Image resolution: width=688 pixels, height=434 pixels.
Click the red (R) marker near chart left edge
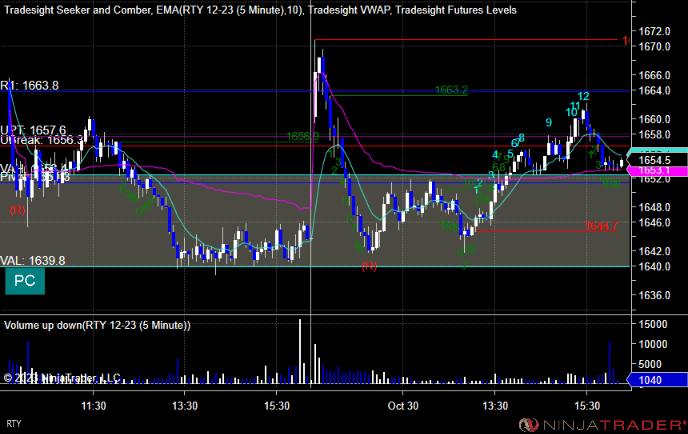pyautogui.click(x=17, y=210)
